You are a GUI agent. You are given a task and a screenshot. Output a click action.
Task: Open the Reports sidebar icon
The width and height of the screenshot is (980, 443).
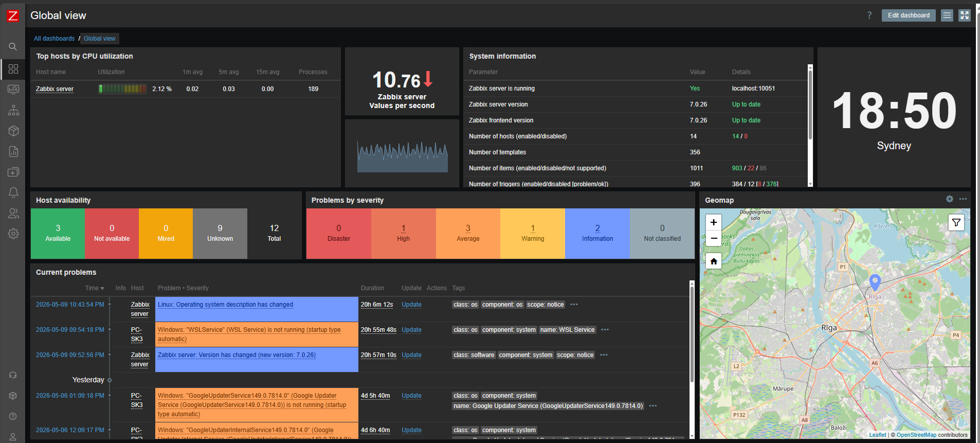[x=13, y=151]
